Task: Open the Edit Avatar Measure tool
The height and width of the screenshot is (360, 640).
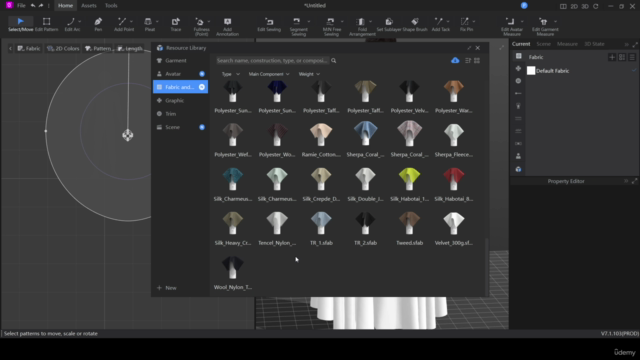Action: [511, 27]
